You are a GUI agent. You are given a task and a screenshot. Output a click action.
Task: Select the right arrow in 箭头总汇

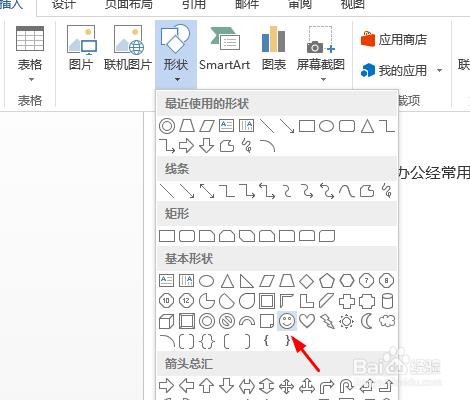167,386
